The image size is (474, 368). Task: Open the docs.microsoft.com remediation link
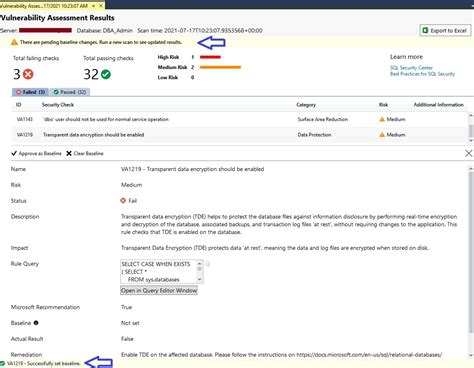coord(369,355)
